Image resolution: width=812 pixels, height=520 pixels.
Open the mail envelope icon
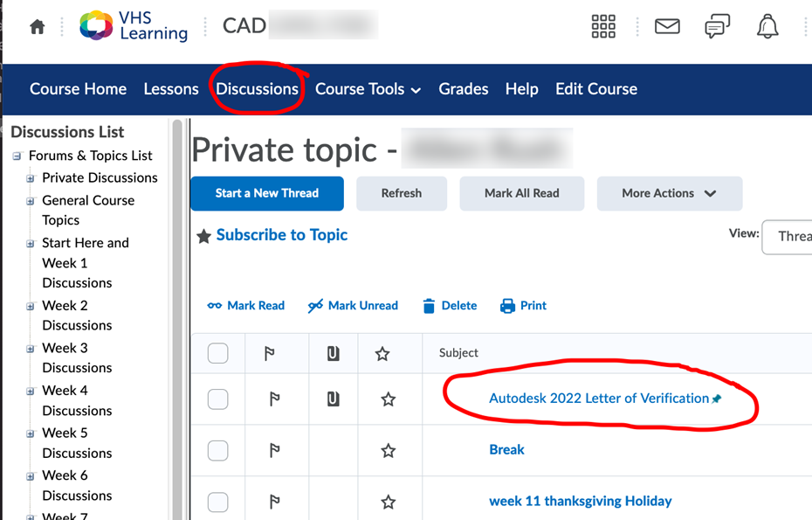click(667, 26)
